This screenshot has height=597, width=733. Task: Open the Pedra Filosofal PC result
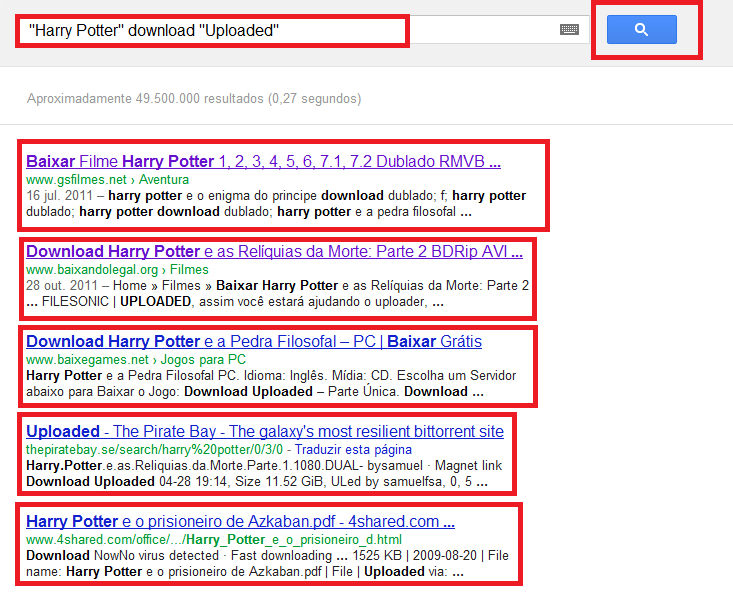(254, 341)
